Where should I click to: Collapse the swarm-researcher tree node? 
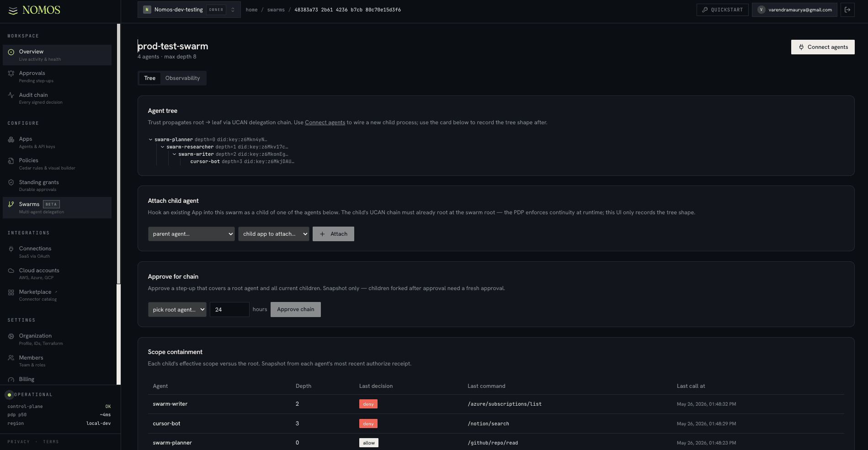[162, 147]
